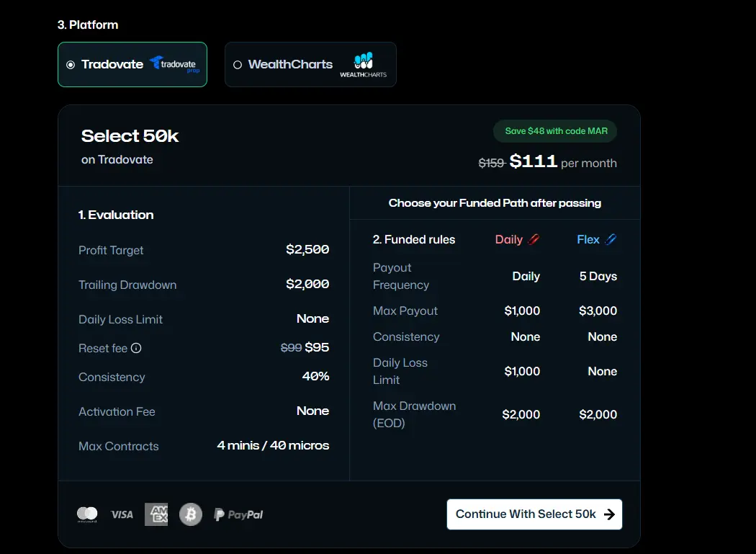
Task: Click the Max Payout label
Action: [405, 310]
